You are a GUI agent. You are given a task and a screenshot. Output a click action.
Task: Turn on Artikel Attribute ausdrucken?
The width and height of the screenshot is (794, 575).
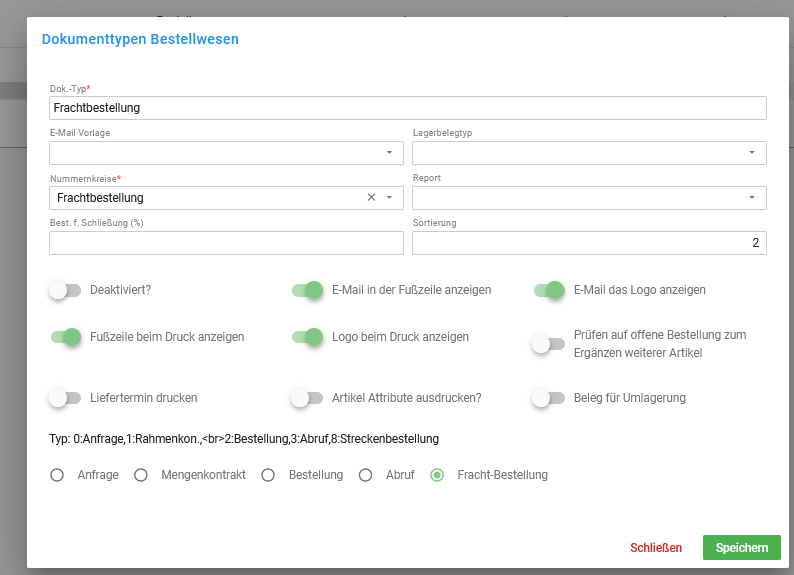click(307, 398)
